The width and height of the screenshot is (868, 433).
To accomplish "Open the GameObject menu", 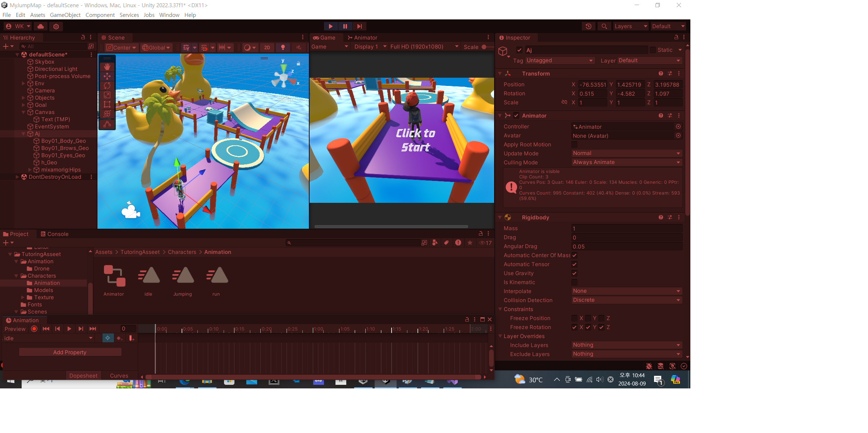I will pos(65,15).
